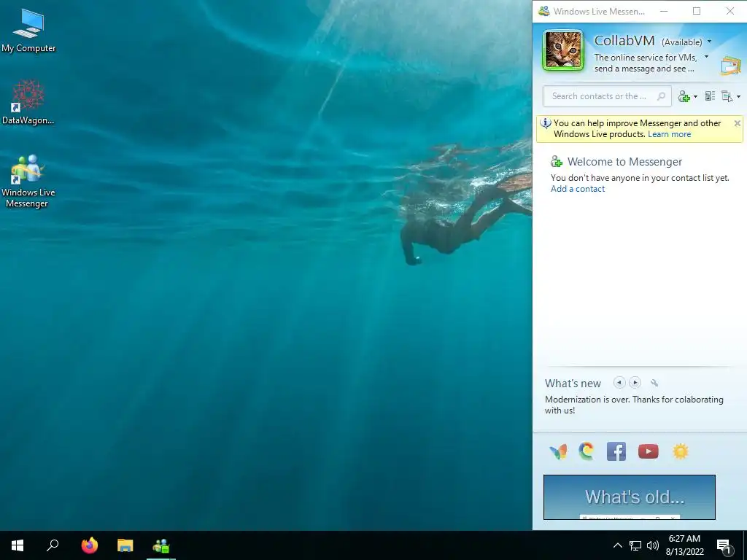Click the What's old banner thumbnail
747x560 pixels.
click(630, 497)
